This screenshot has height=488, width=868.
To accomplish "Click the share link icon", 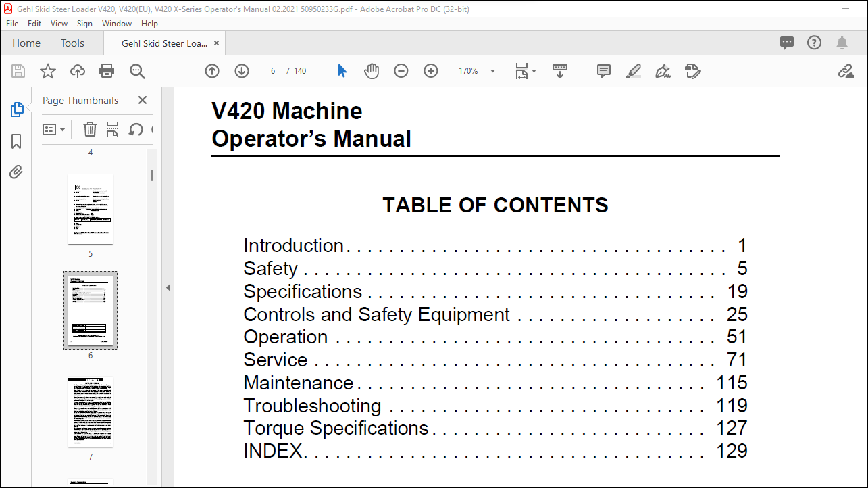I will coord(846,71).
